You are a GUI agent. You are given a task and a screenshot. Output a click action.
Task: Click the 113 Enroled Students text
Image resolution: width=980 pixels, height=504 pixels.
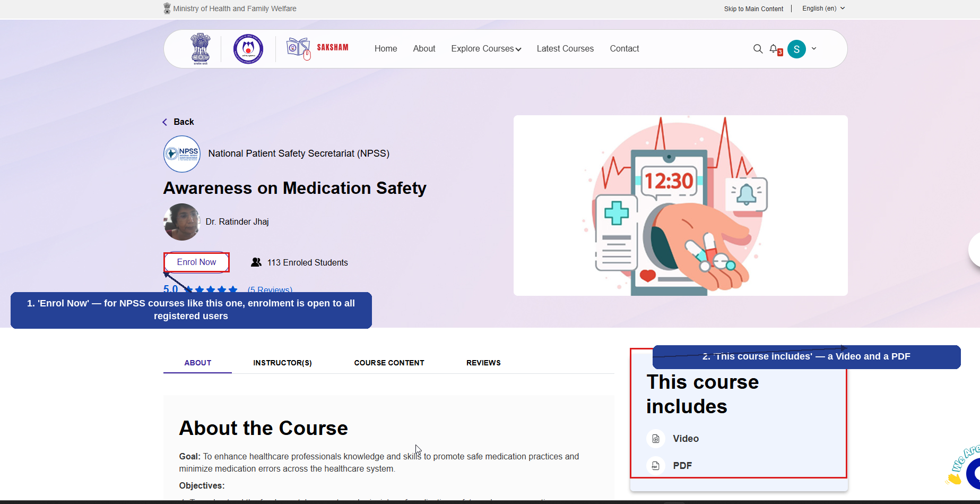point(308,263)
